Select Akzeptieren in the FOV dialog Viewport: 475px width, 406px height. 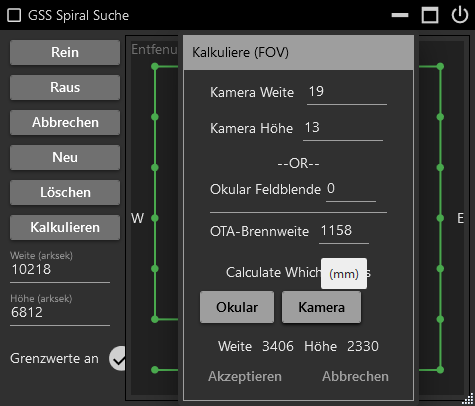[x=245, y=376]
